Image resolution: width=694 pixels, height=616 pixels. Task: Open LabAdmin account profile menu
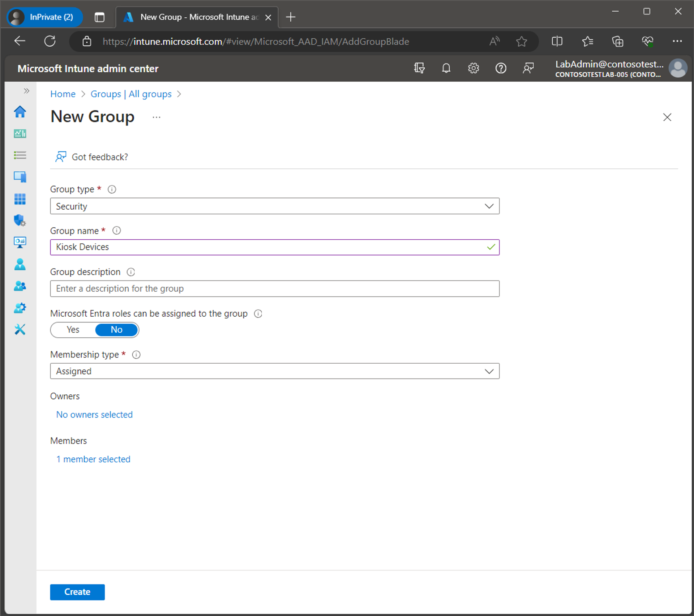coord(621,68)
